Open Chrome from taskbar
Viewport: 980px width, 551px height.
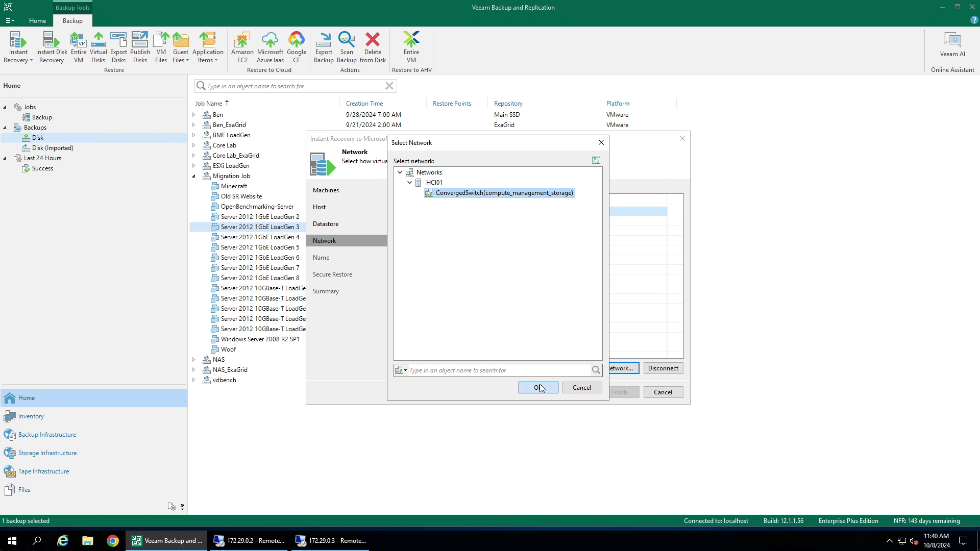[x=113, y=541]
